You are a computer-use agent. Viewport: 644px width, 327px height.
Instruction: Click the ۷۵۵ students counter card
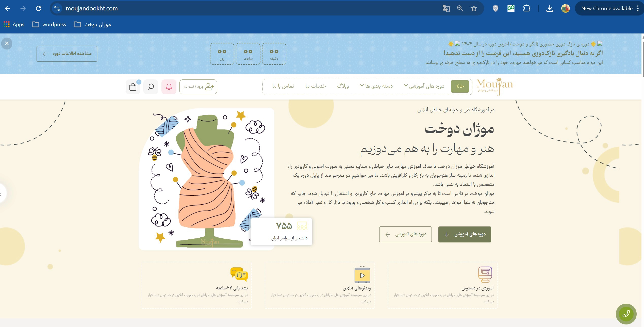coord(281,232)
